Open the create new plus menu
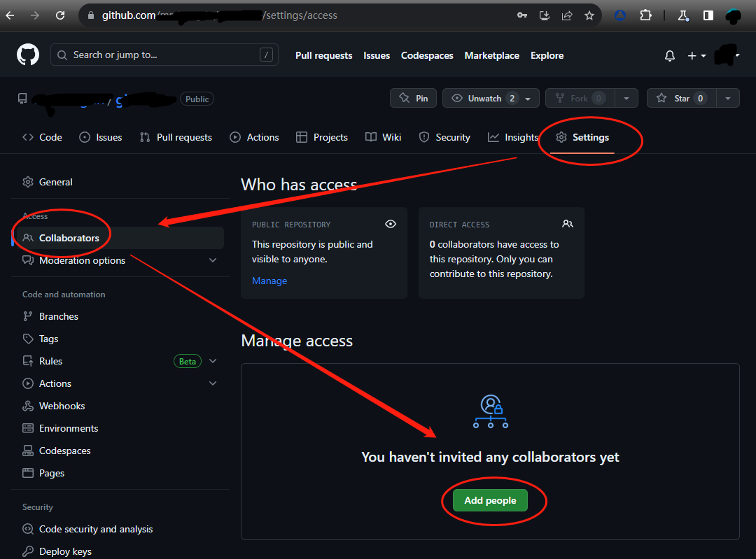This screenshot has height=559, width=756. (x=696, y=56)
